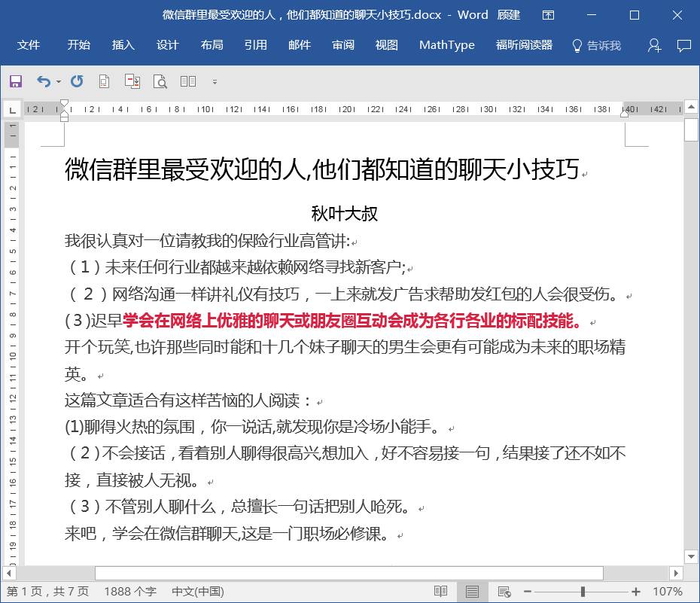
Task: Open side-by-side page view icon
Action: [187, 81]
